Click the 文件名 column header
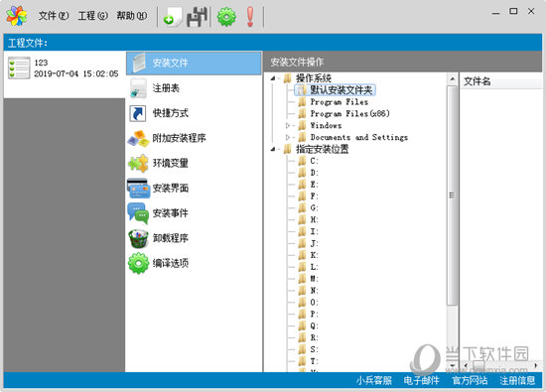This screenshot has height=392, width=546. click(501, 81)
